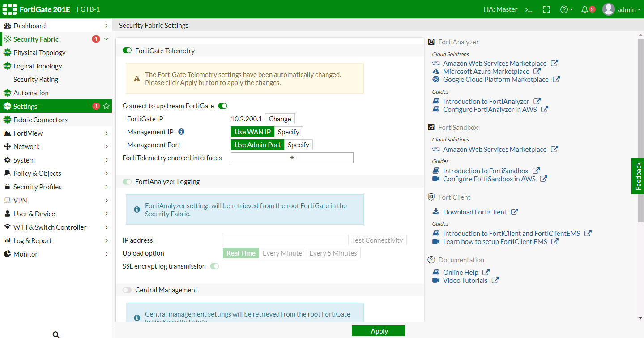Go to Fabric Connectors
The image size is (644, 338).
pyautogui.click(x=40, y=120)
